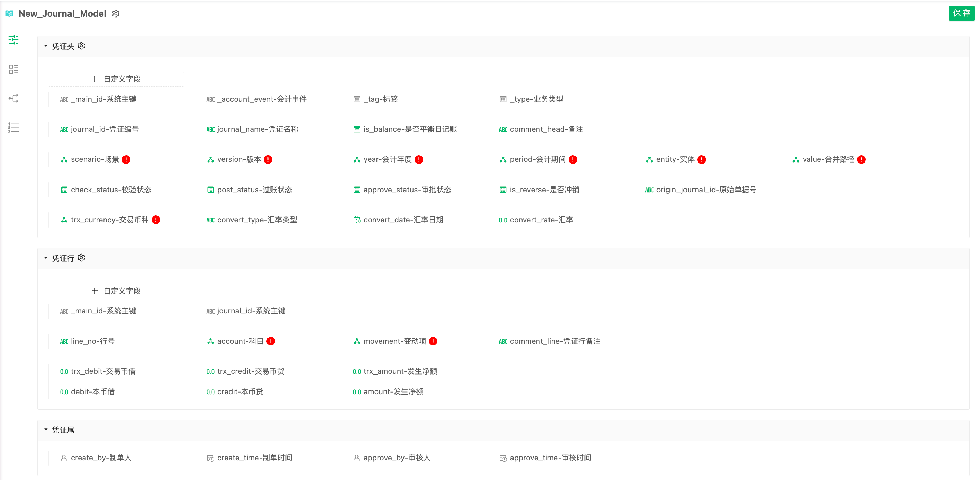This screenshot has height=480, width=980.
Task: Open the grid list view sidebar icon
Action: pos(13,69)
